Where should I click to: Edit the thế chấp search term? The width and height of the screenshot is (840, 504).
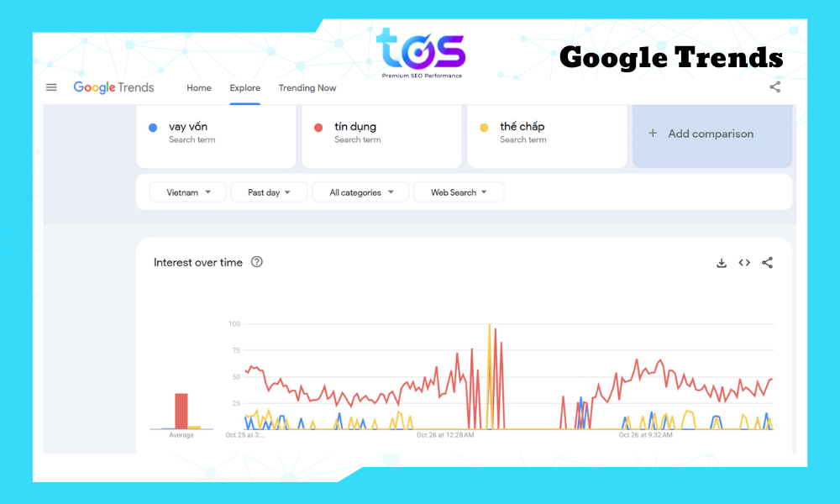(522, 127)
